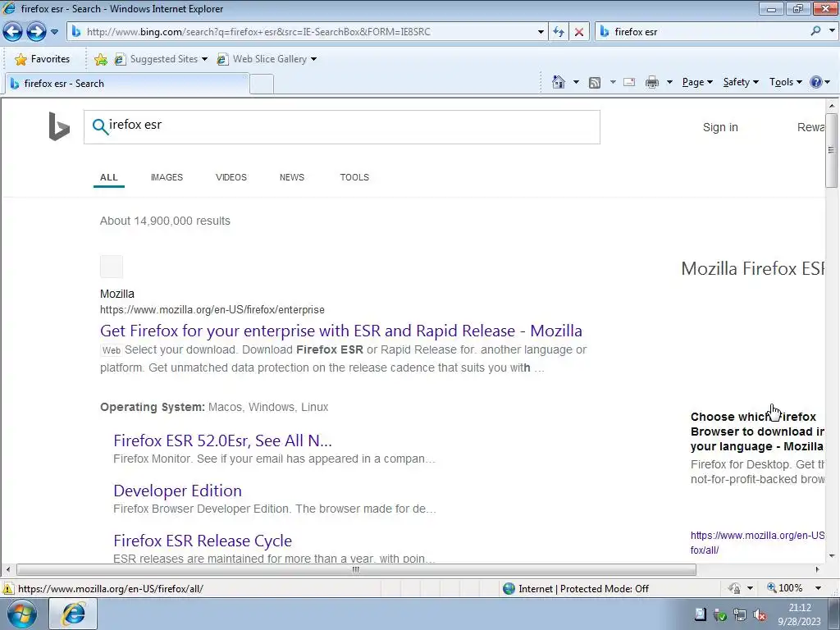The width and height of the screenshot is (840, 630).
Task: Click the magnifier search icon in toolbar
Action: click(x=815, y=31)
